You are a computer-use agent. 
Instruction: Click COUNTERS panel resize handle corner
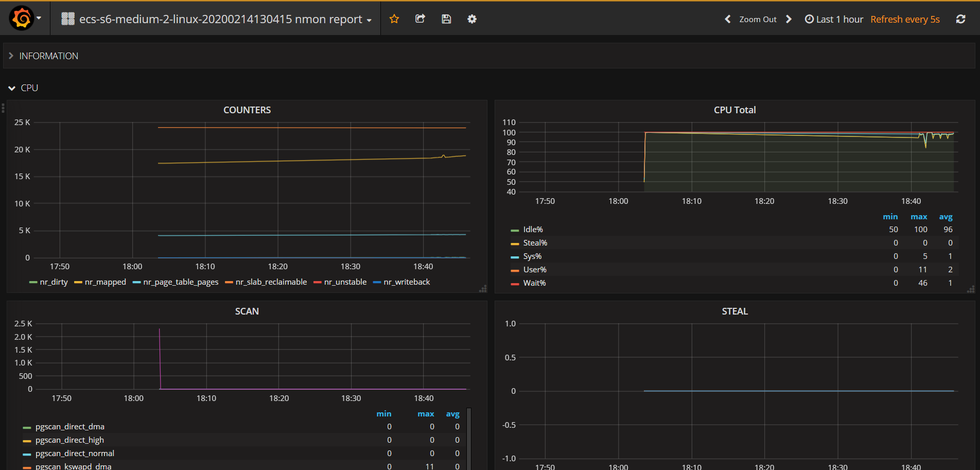tap(483, 289)
